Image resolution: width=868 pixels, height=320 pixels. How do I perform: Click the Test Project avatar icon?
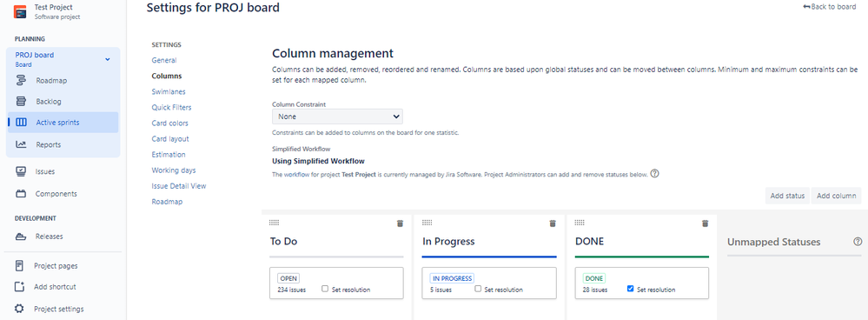point(20,11)
